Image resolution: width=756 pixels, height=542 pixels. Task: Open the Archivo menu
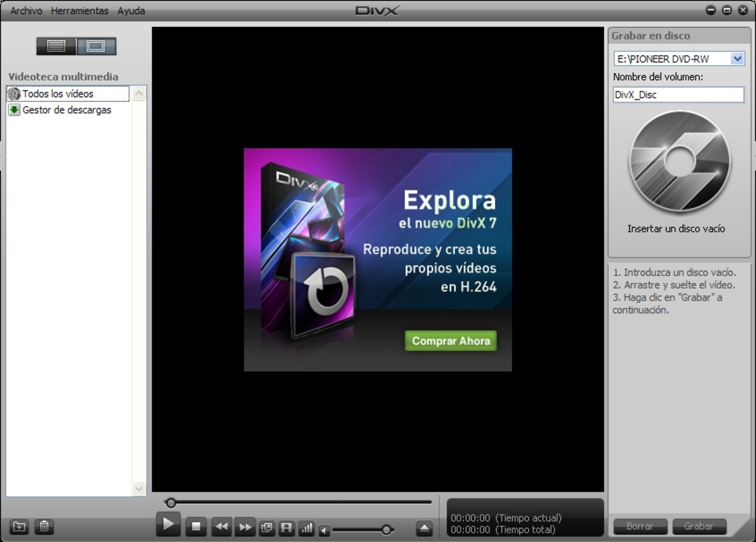point(26,11)
